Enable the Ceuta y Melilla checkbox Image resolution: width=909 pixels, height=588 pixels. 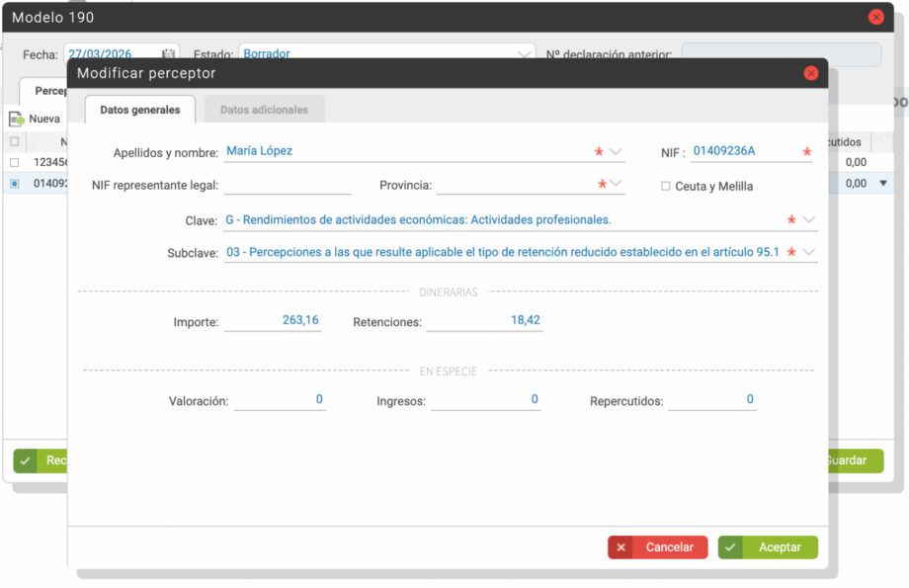pyautogui.click(x=665, y=186)
